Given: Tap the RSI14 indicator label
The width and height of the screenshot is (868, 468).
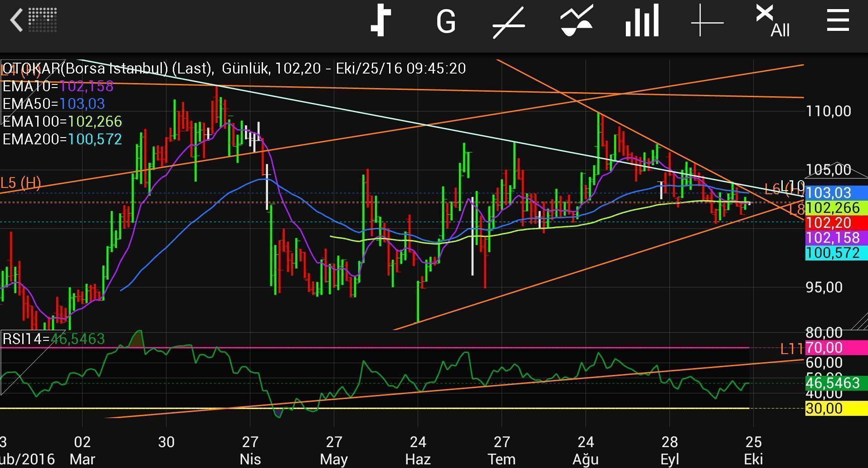Looking at the screenshot, I should coord(54,339).
